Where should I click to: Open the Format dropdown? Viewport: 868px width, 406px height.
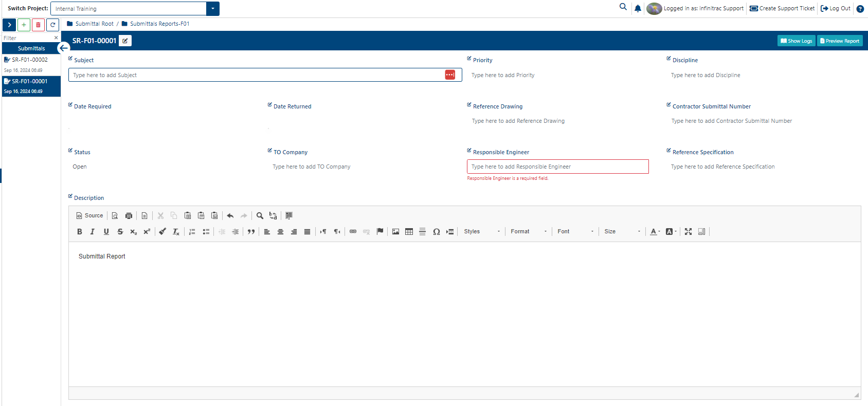[x=529, y=232]
